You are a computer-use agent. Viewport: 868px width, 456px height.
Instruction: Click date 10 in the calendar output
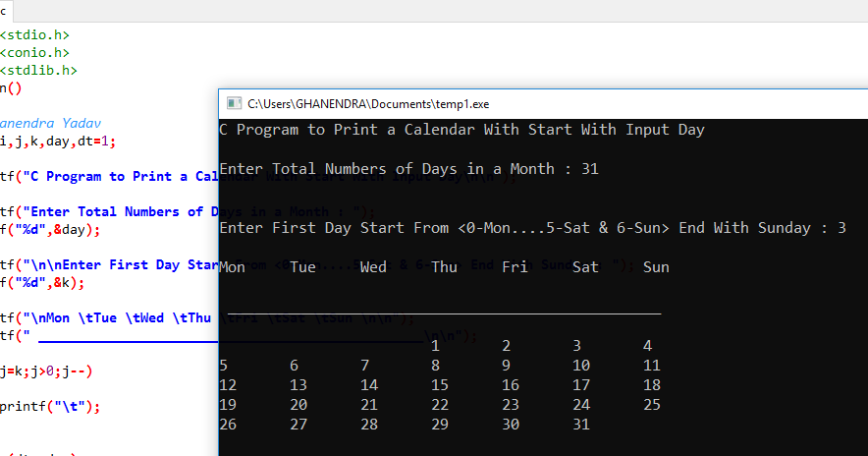coord(581,366)
